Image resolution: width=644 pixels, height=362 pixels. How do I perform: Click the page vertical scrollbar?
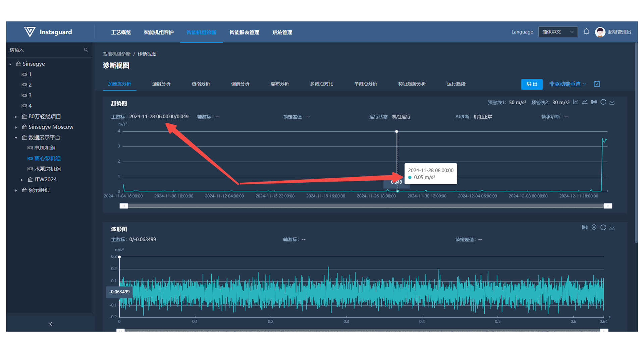pos(636,142)
